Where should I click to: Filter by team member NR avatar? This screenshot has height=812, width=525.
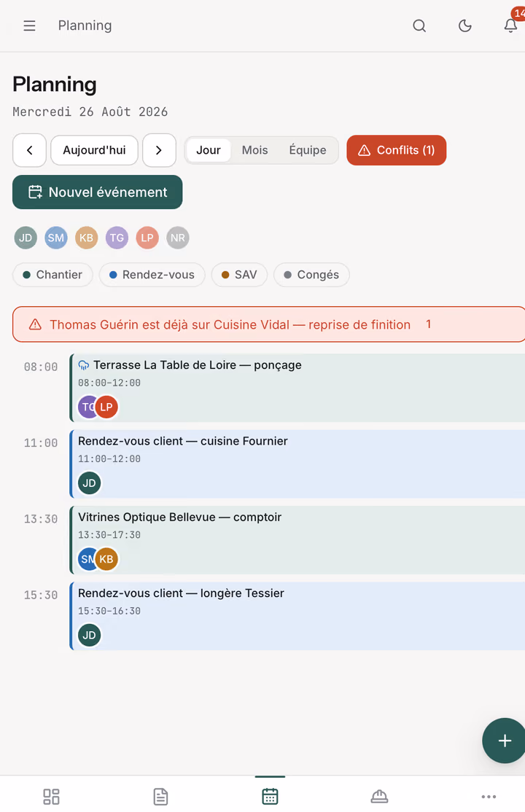coord(178,238)
